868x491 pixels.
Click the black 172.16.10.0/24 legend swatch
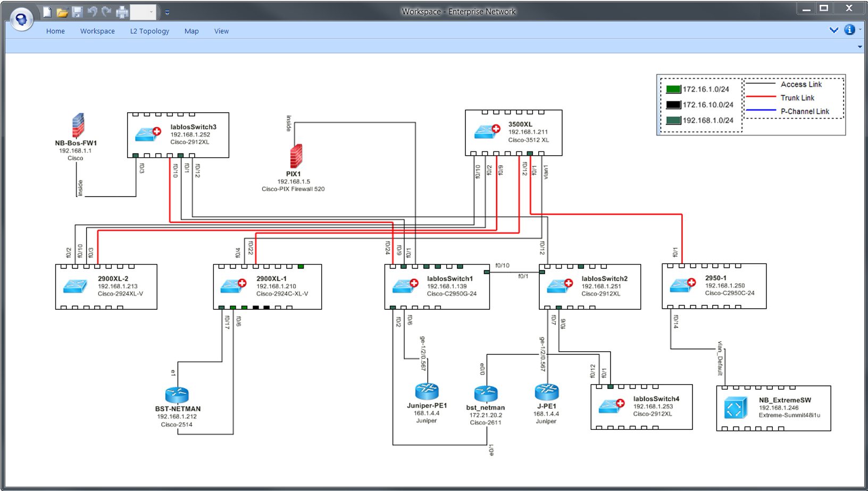pos(673,105)
